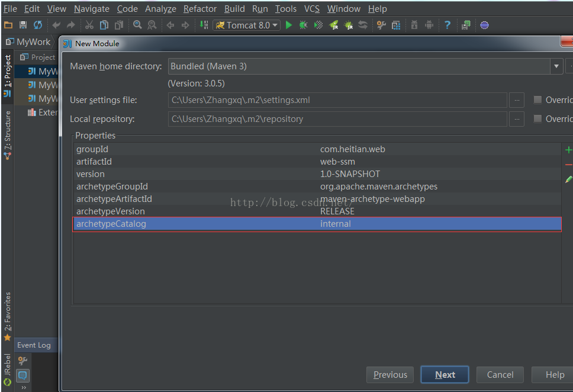The height and width of the screenshot is (392, 573).
Task: Open the Refactor menu
Action: [200, 8]
